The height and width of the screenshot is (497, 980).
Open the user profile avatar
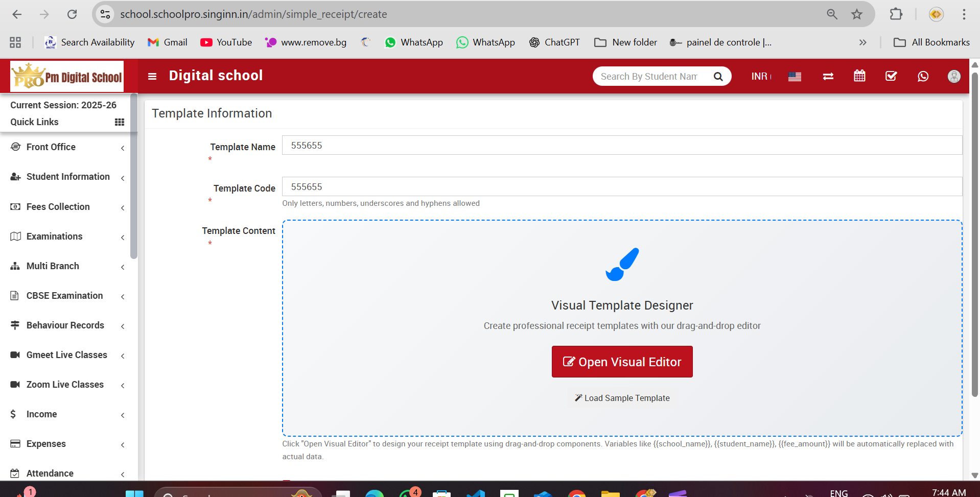click(953, 76)
